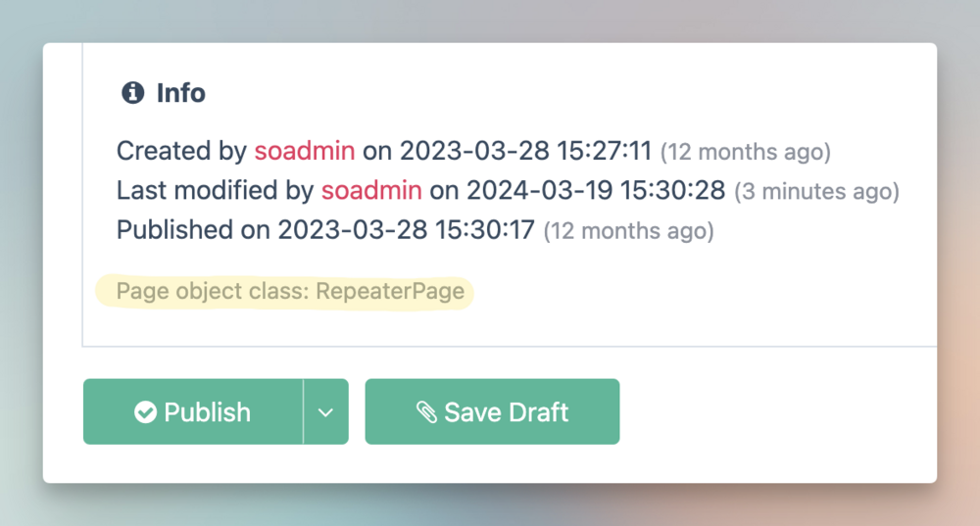Click "(12 months ago)" on the Created line
The height and width of the screenshot is (526, 980).
[x=745, y=153]
